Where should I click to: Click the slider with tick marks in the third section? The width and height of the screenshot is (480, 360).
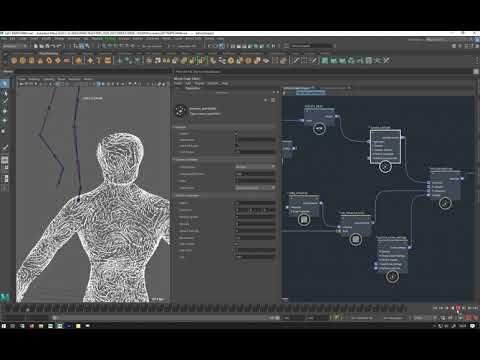(255, 210)
